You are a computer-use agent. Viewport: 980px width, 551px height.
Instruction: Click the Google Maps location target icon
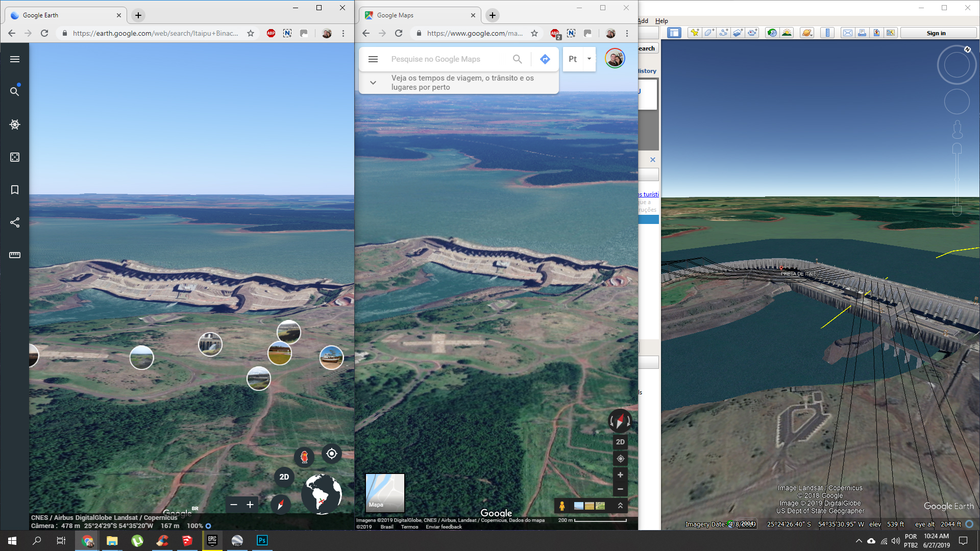[x=620, y=459]
